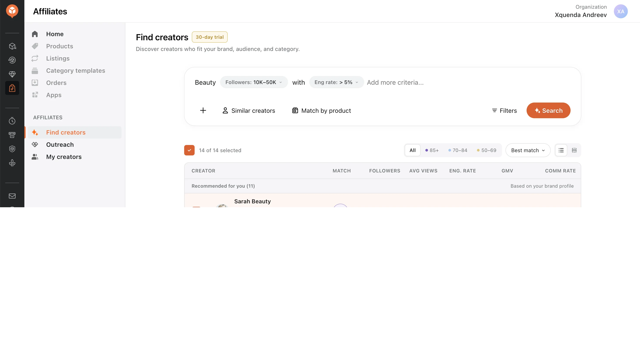
Task: Click the Products tag icon
Action: click(35, 46)
